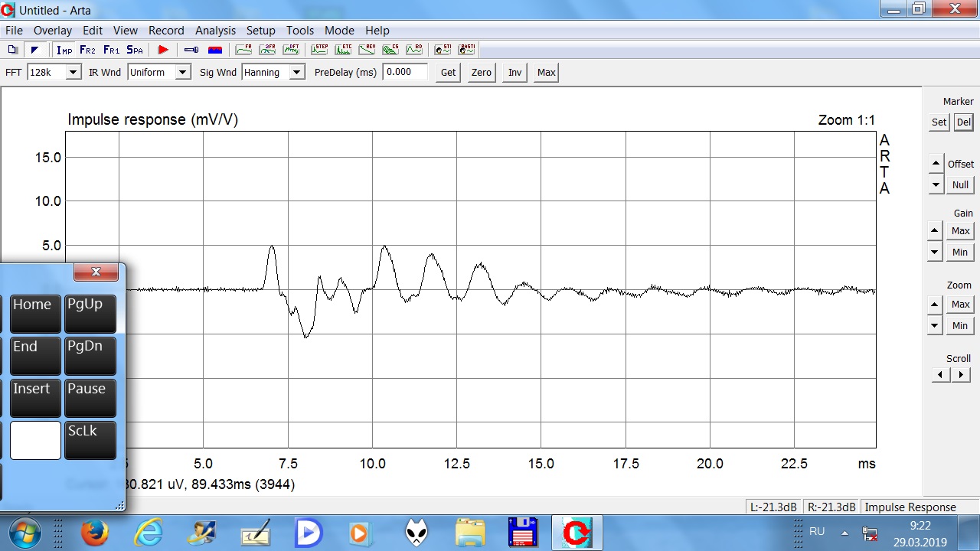Open the File menu
The width and height of the screenshot is (980, 551).
[x=14, y=31]
